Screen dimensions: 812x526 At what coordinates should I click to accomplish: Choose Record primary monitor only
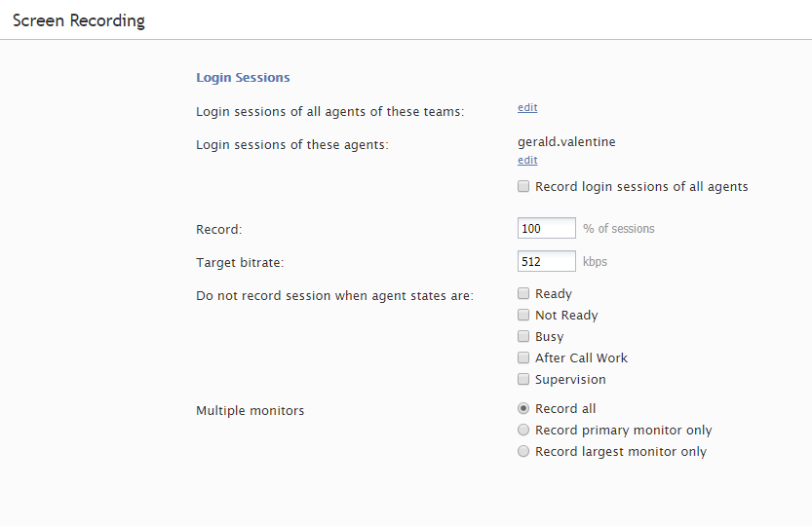point(523,430)
